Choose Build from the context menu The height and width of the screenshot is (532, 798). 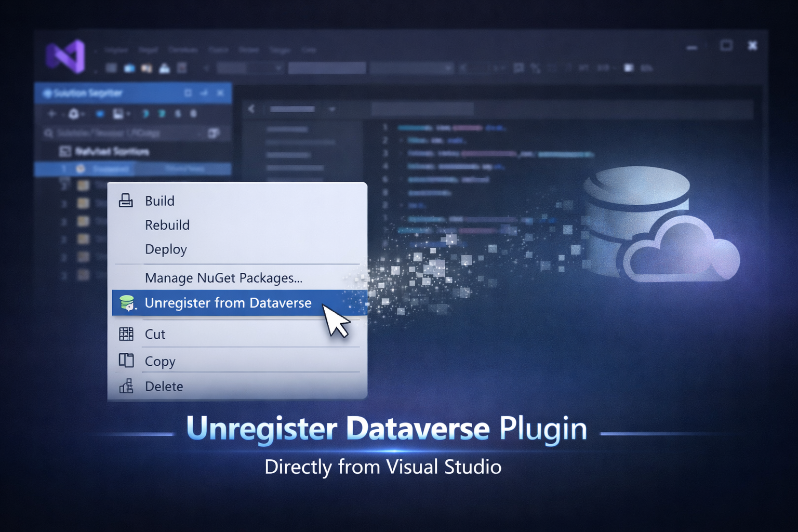click(159, 201)
